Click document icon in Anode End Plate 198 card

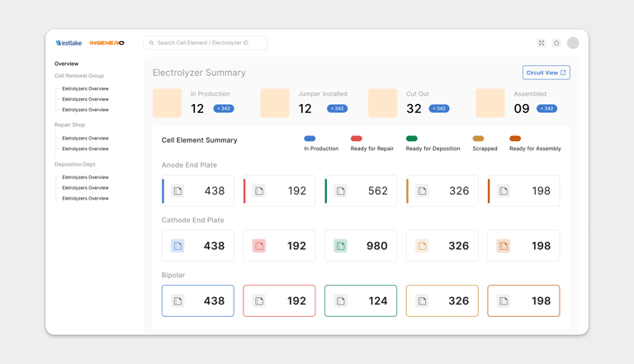coord(504,191)
